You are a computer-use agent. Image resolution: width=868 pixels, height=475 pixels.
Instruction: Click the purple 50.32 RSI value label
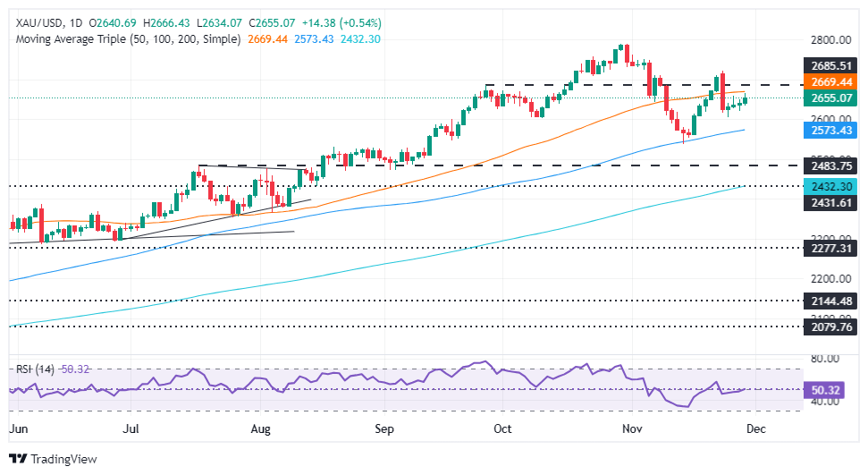click(x=824, y=390)
